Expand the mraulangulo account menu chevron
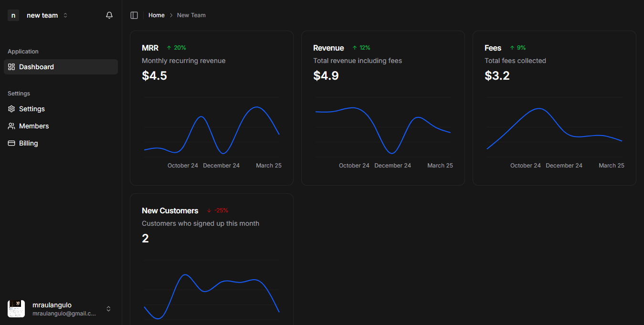The height and width of the screenshot is (325, 644). [x=108, y=309]
